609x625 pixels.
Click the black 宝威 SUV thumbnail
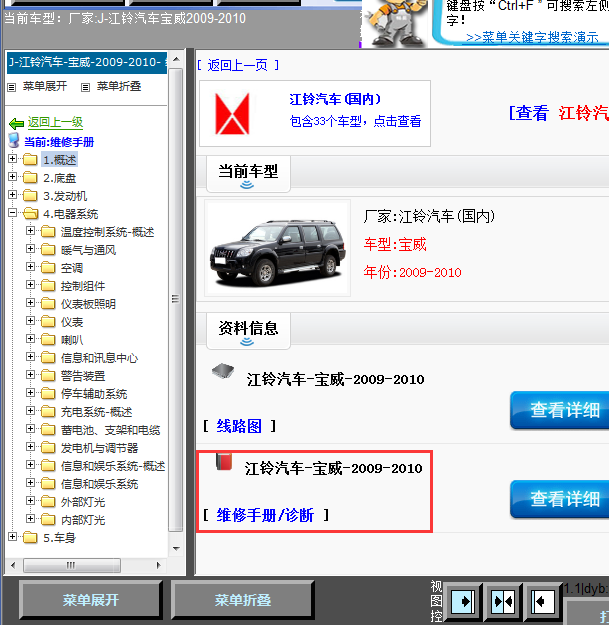pos(277,248)
